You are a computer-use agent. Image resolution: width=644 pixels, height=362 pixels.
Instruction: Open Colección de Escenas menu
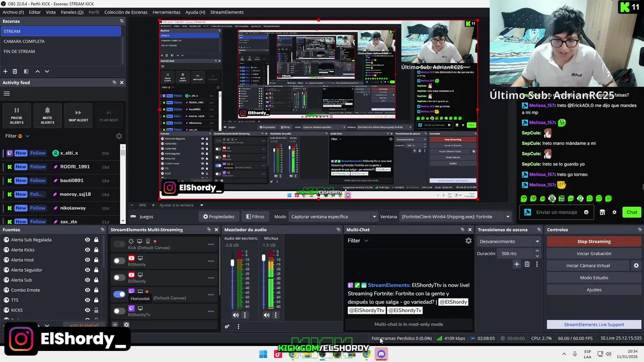(x=126, y=12)
